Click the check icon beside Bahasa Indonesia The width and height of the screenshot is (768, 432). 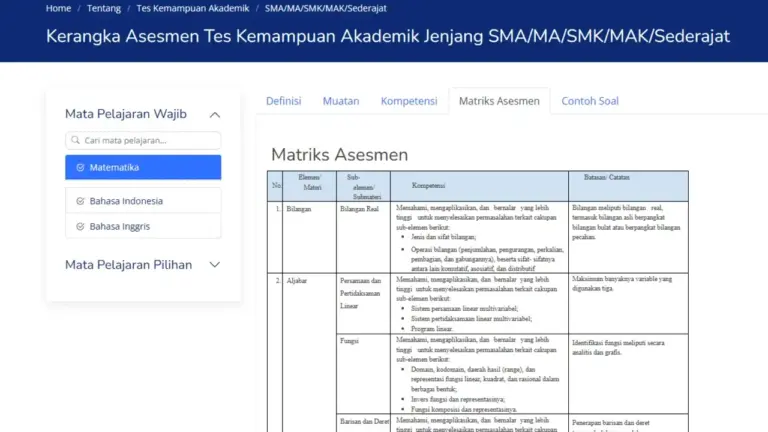pos(80,201)
